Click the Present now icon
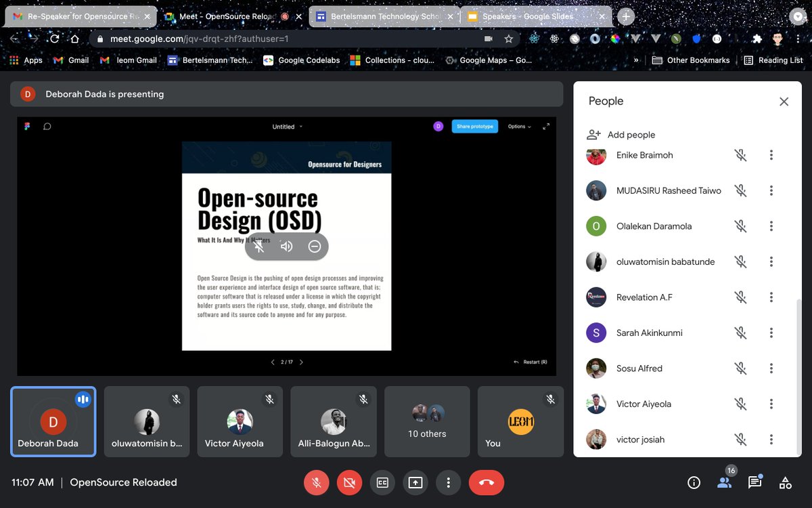The width and height of the screenshot is (812, 508). coord(415,482)
